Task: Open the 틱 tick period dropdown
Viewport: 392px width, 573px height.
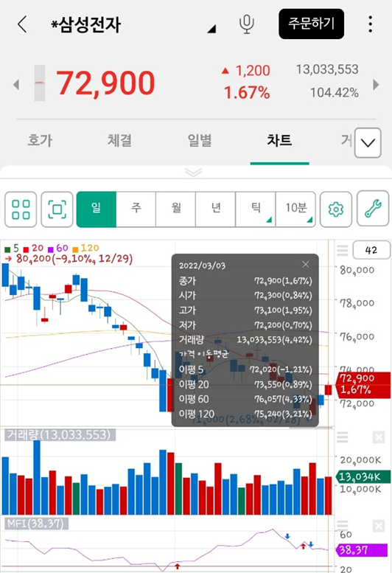Action: tap(256, 209)
